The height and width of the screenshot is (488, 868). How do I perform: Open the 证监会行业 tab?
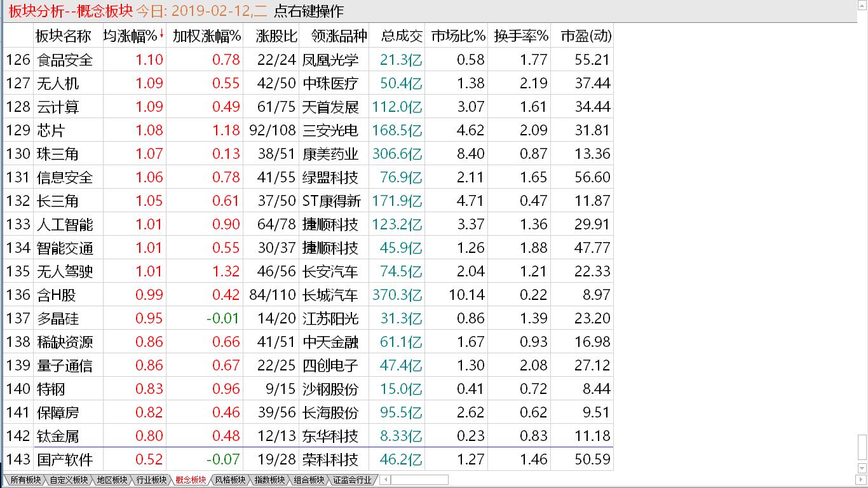pos(352,480)
